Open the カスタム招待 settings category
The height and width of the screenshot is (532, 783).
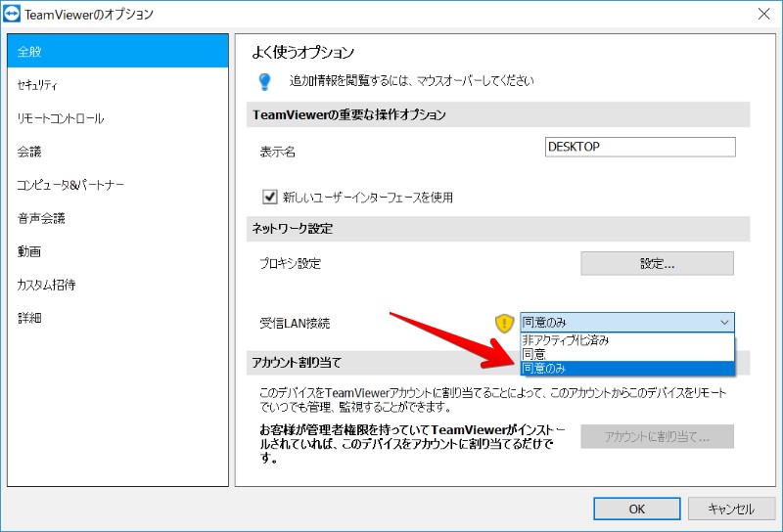(x=117, y=285)
